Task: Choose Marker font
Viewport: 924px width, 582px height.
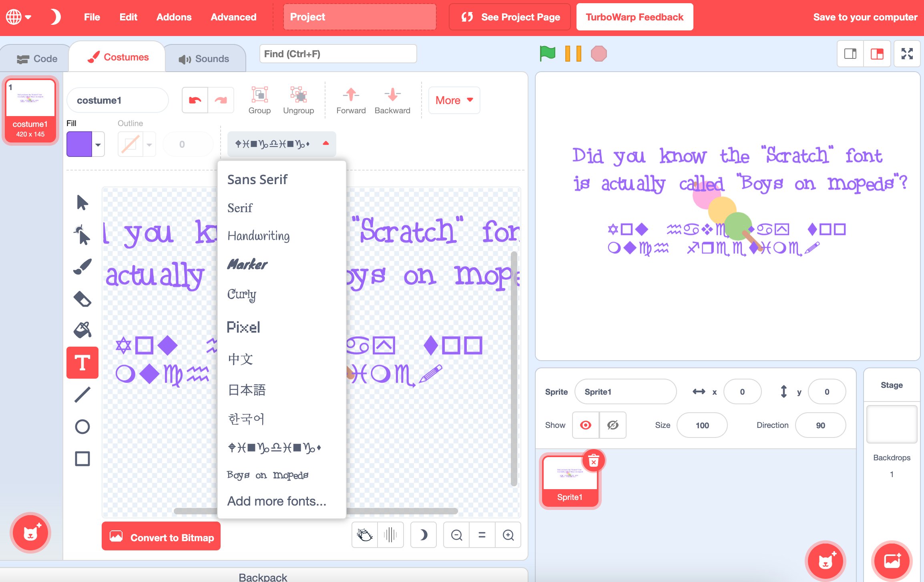Action: (x=247, y=264)
